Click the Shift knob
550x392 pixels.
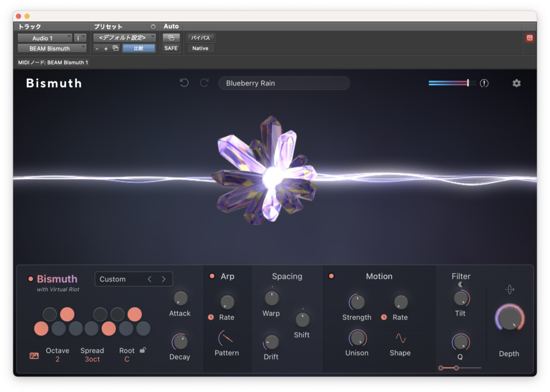click(x=302, y=320)
